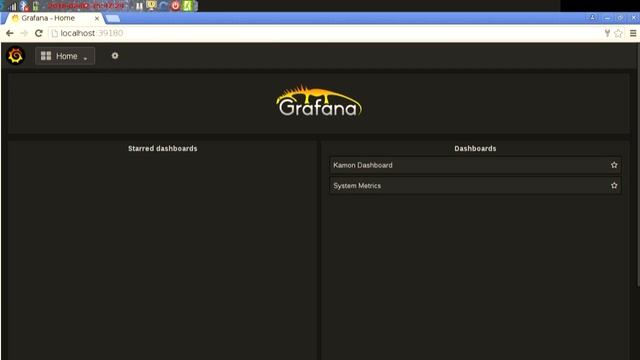Open the Kamon Dashboard entry
640x360 pixels.
click(x=476, y=165)
